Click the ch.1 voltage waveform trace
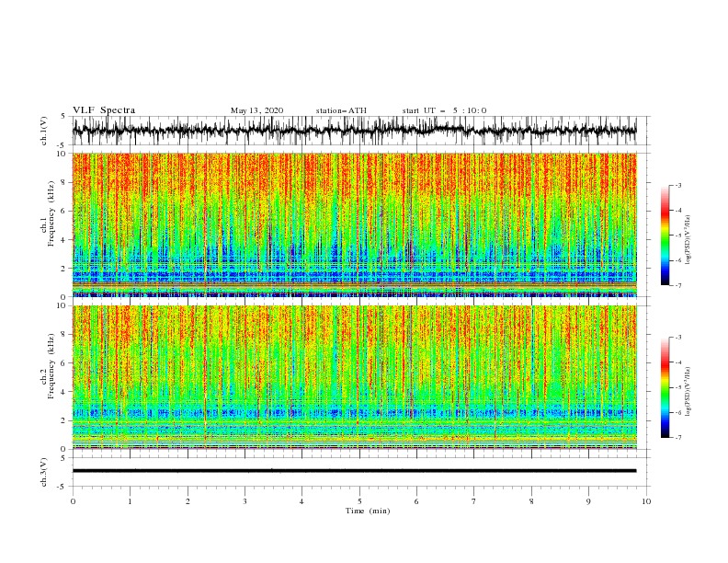Screen dimensions: 728x563 tap(354, 130)
